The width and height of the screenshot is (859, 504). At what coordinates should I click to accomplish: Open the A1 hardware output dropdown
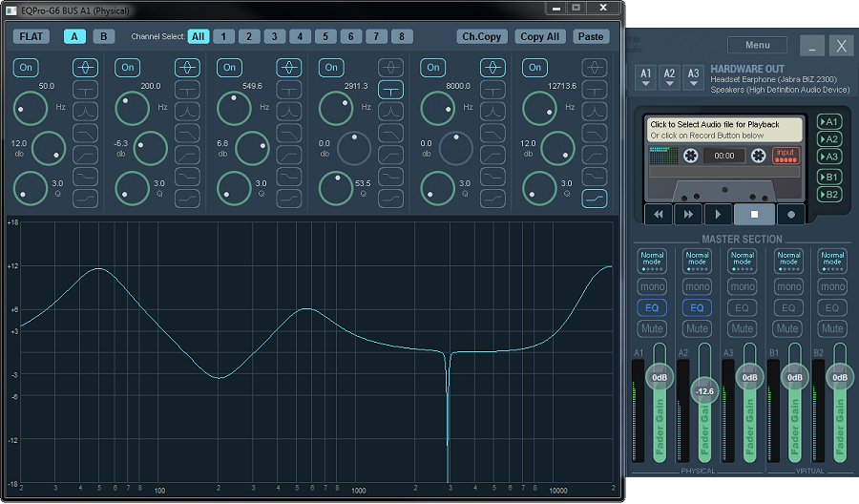click(x=646, y=77)
